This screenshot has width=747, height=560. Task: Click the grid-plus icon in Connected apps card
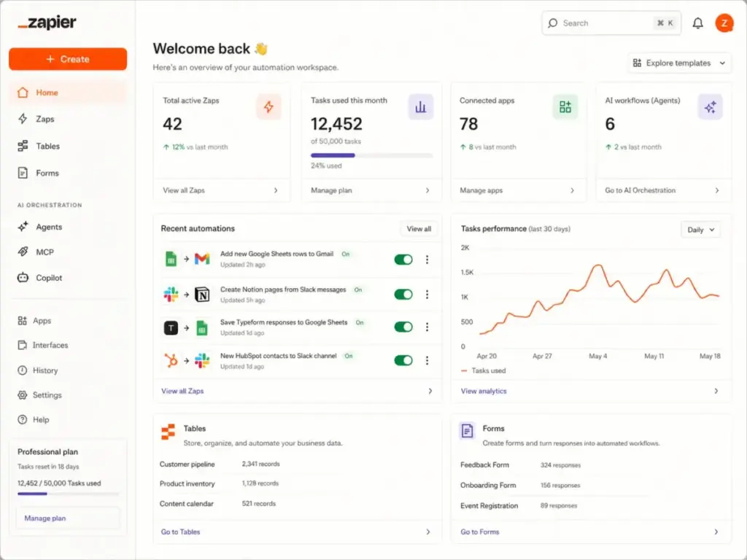(x=565, y=106)
